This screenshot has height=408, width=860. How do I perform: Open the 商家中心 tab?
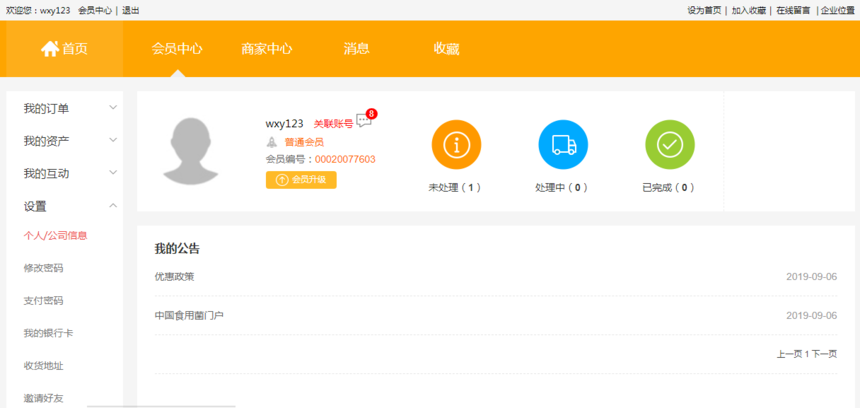(267, 49)
